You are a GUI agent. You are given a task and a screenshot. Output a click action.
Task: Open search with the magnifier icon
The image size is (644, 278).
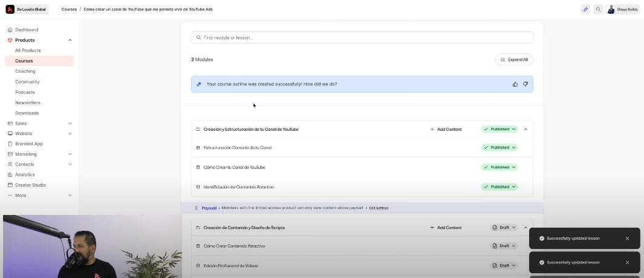pos(598,9)
